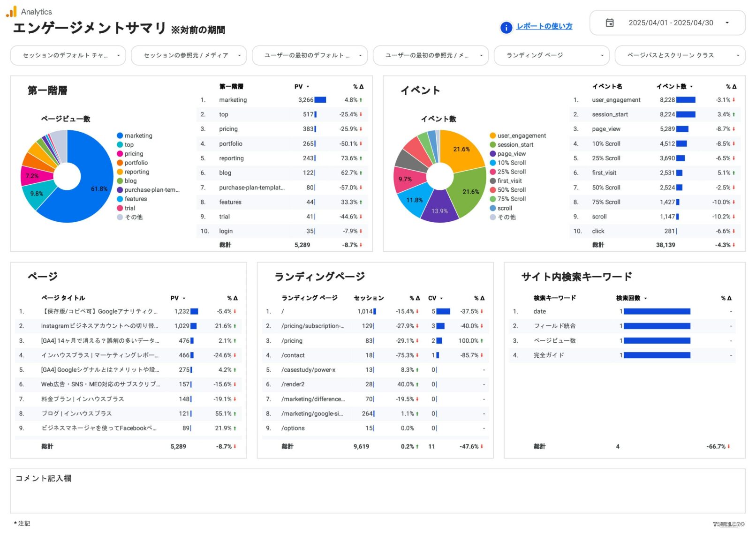Click the calendar icon in date picker
Image resolution: width=756 pixels, height=534 pixels.
click(609, 23)
